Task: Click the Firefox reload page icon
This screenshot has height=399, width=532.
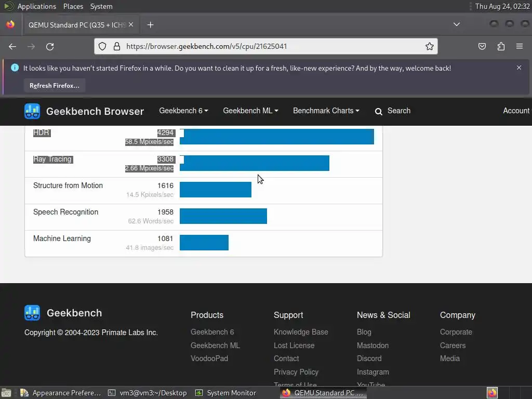Action: [50, 46]
